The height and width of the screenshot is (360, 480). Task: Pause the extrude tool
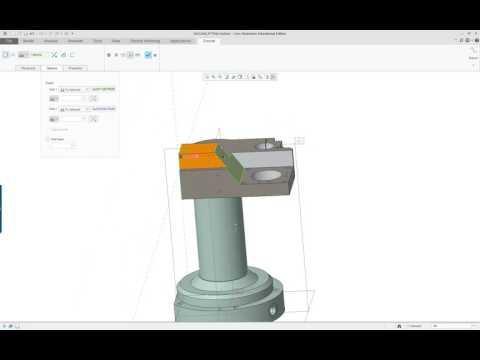[x=109, y=55]
